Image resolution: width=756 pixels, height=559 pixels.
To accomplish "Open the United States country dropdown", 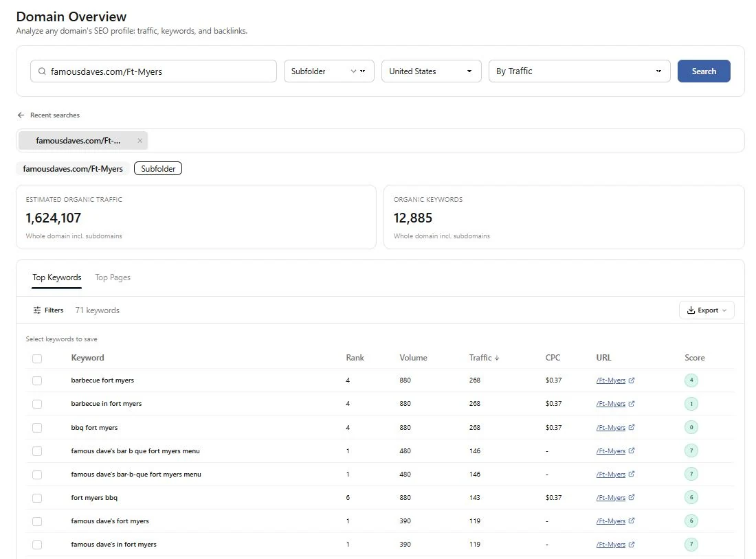I will point(431,71).
